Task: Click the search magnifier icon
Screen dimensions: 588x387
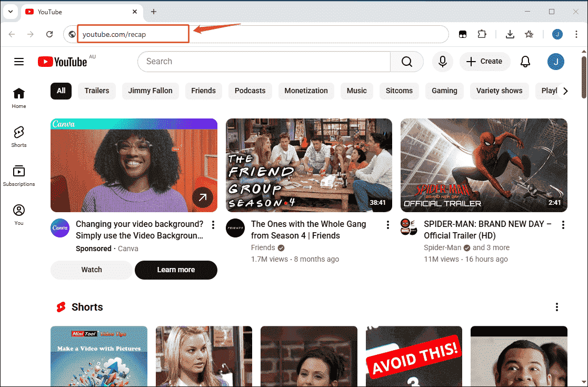Action: [x=406, y=62]
